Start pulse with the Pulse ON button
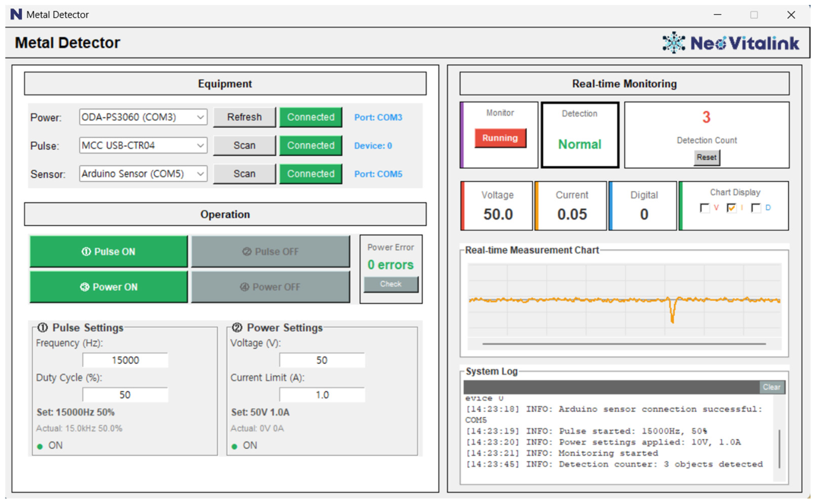The width and height of the screenshot is (815, 504). point(108,251)
